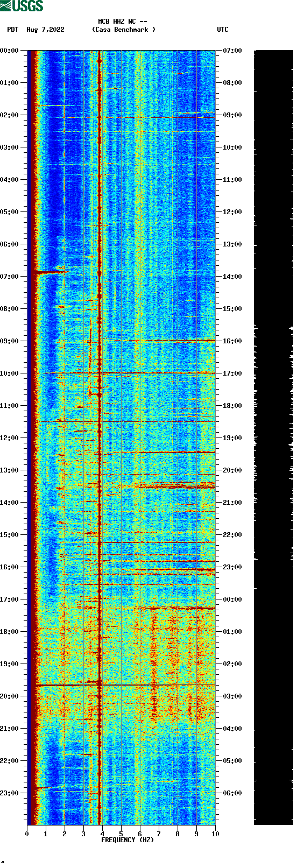
Task: Click the USGS logo
Action: pyautogui.click(x=22, y=6)
